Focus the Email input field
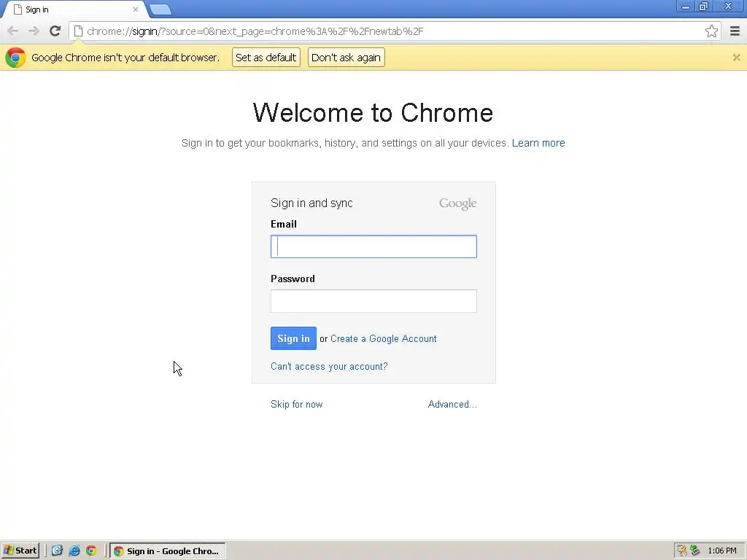 [x=373, y=246]
